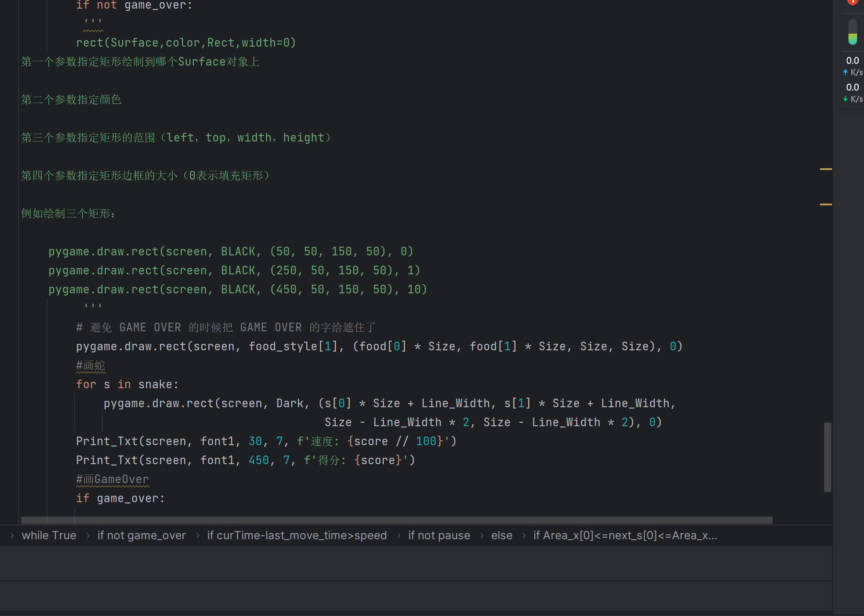
Task: Click the 'while True' breadcrumb
Action: coord(49,535)
